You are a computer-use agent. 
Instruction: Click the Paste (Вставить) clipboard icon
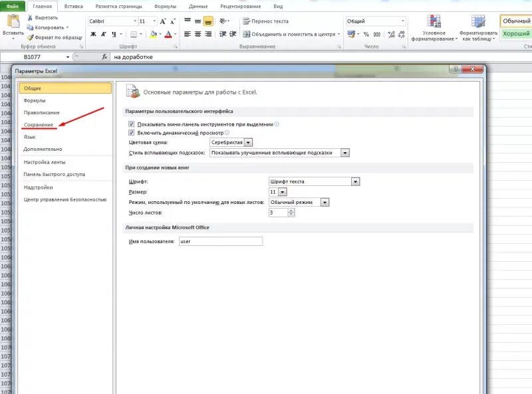click(13, 21)
